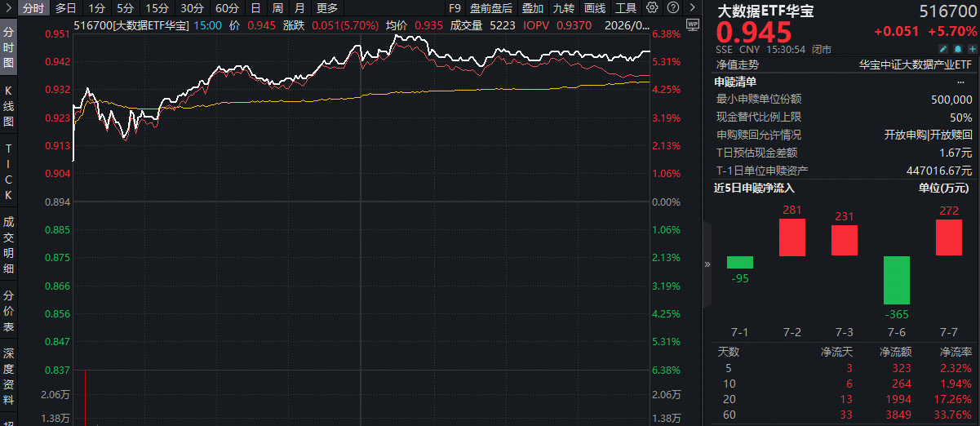Click the 500,000 minimum unit value
Viewport: 980px width, 426px height.
point(951,100)
